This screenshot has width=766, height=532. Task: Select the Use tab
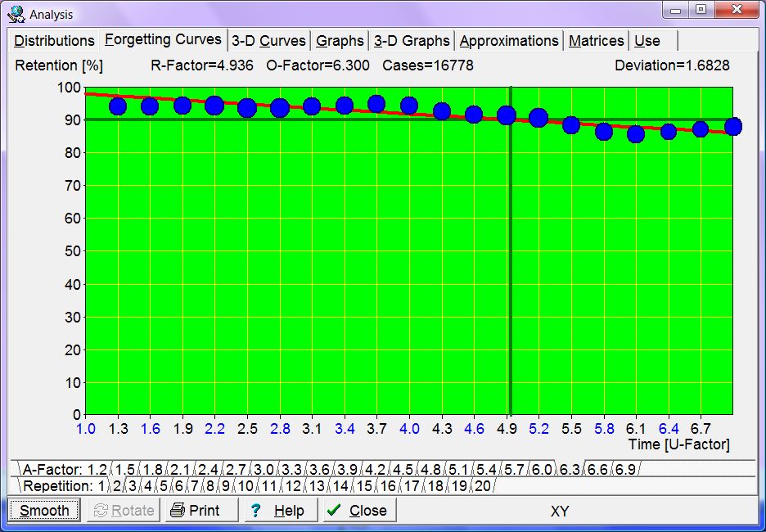[x=647, y=41]
